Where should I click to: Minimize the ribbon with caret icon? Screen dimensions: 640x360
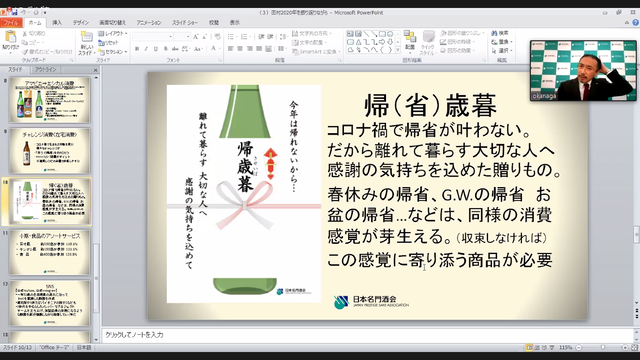627,23
